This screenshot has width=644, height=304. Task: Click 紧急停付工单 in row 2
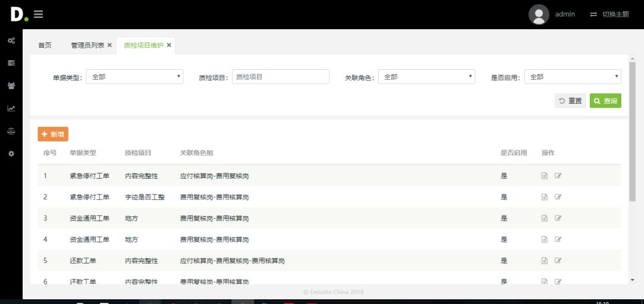click(89, 197)
